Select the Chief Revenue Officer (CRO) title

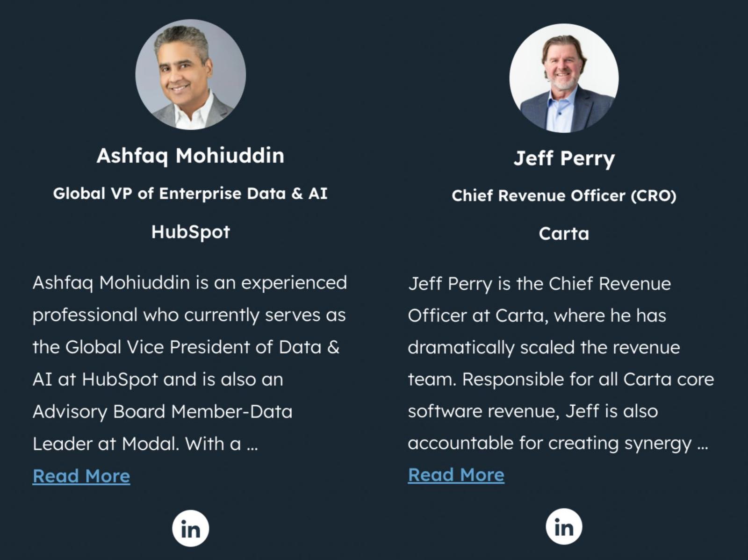click(x=564, y=195)
